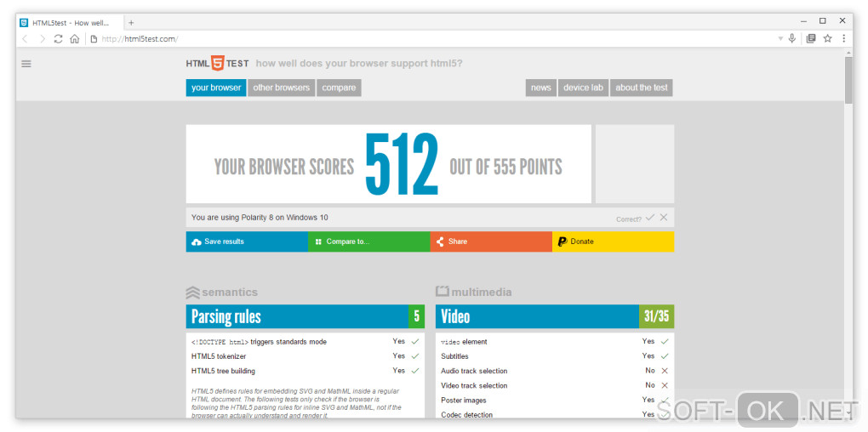
Task: Click '<!DOCTYPE html> triggers standards mode' row
Action: tap(306, 342)
